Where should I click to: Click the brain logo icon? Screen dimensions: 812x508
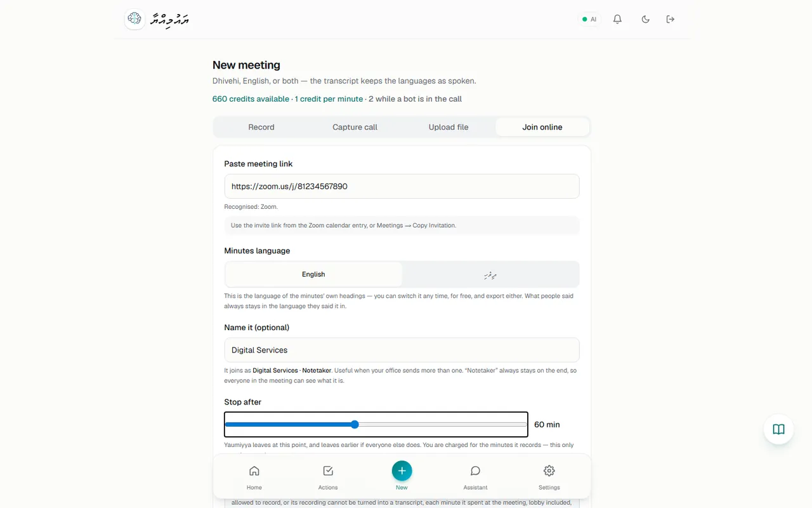(134, 19)
